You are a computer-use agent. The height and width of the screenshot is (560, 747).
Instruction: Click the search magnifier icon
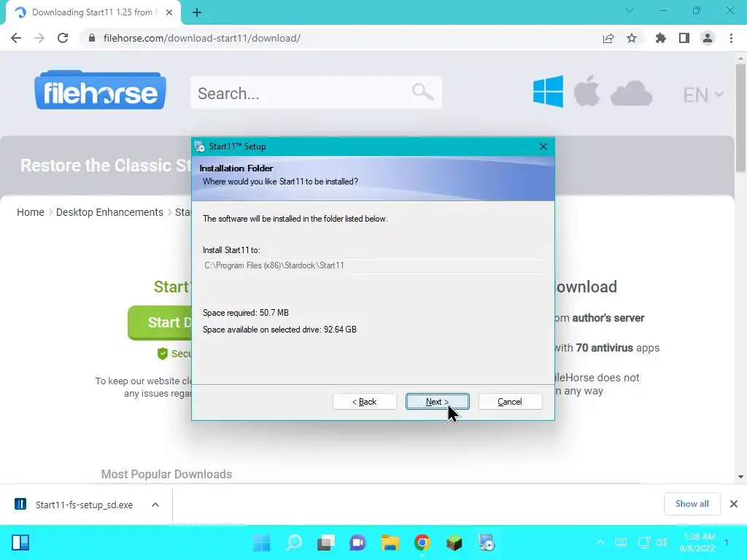pyautogui.click(x=422, y=92)
